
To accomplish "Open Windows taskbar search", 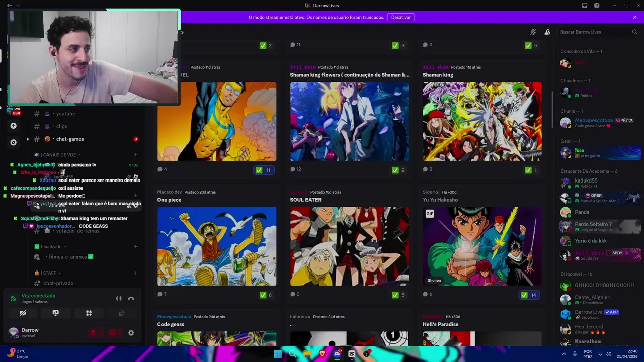I will pyautogui.click(x=293, y=354).
